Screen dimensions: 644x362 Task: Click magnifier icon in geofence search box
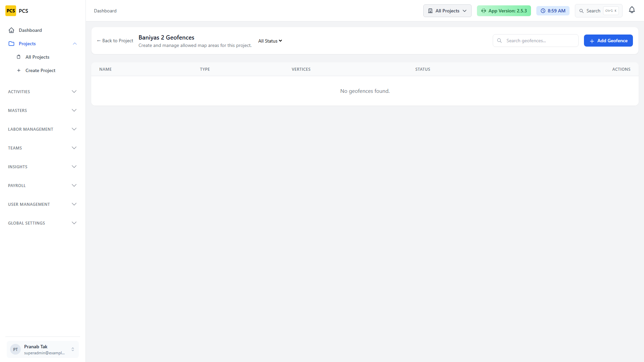pos(499,41)
